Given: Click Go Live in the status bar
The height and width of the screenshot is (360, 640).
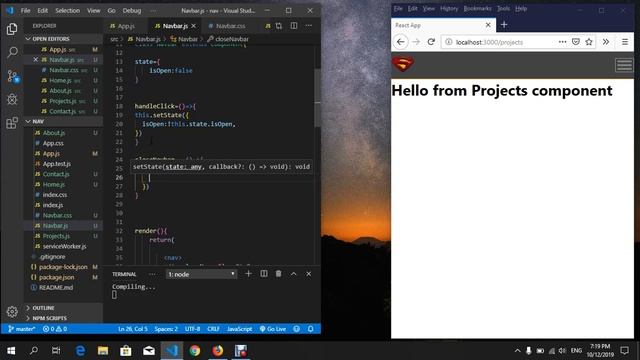Looking at the screenshot, I should click(x=273, y=329).
